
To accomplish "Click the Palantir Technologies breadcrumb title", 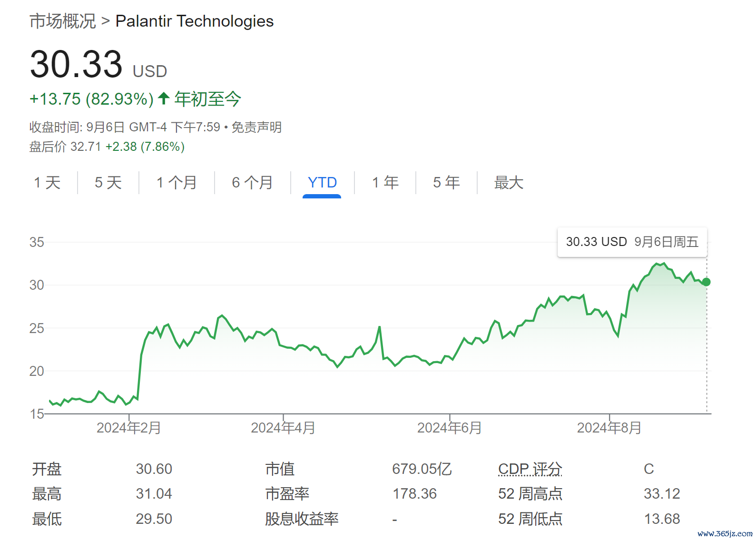I will tap(194, 21).
